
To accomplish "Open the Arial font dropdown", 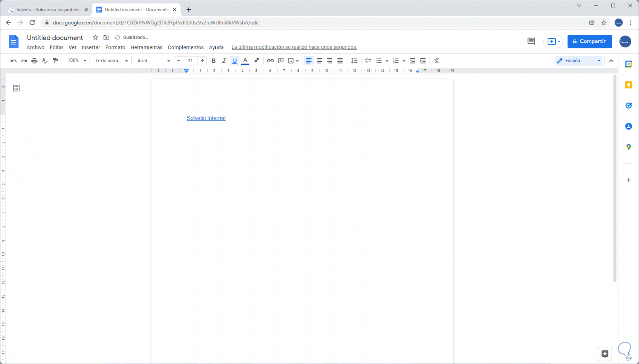I will (x=153, y=61).
